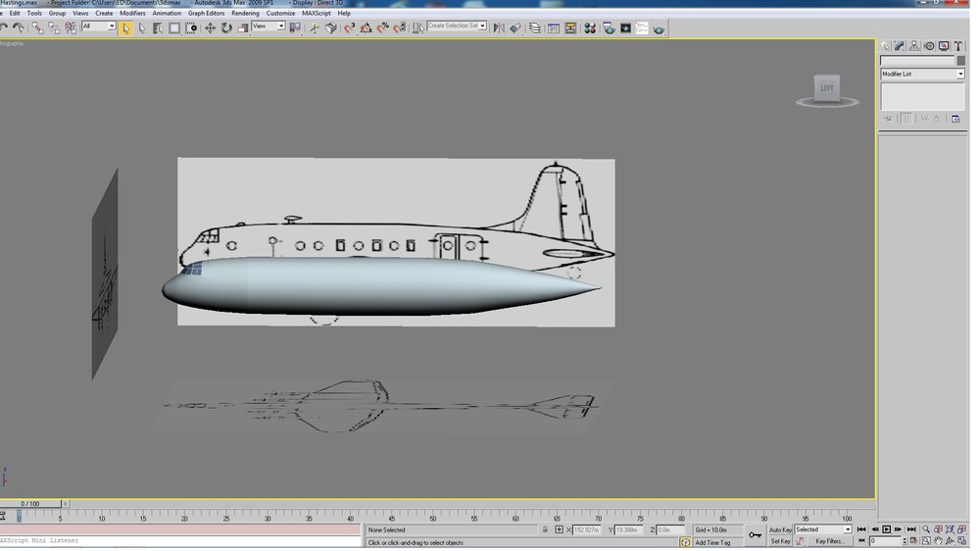Open the selection filter All dropdown
Viewport: 980px width, 551px height.
click(99, 26)
